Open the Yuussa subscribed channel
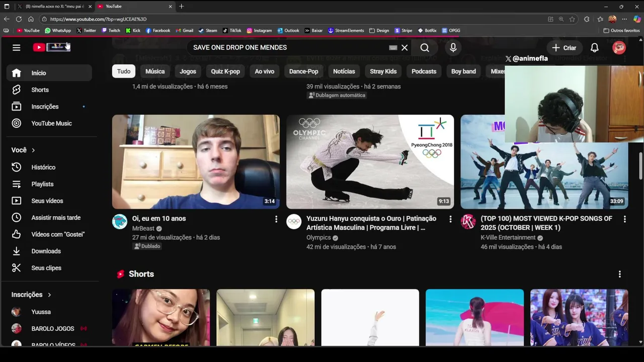644x362 pixels. click(x=49, y=312)
